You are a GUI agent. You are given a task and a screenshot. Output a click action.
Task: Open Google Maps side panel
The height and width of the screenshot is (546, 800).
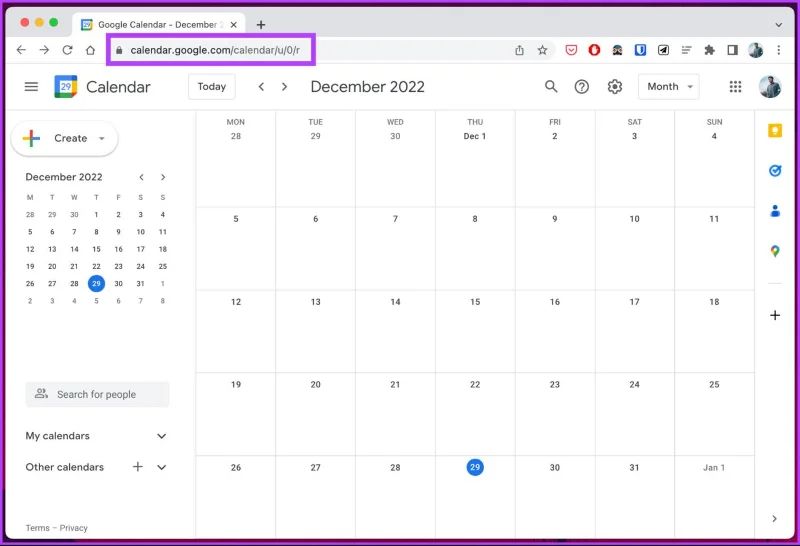(x=775, y=251)
